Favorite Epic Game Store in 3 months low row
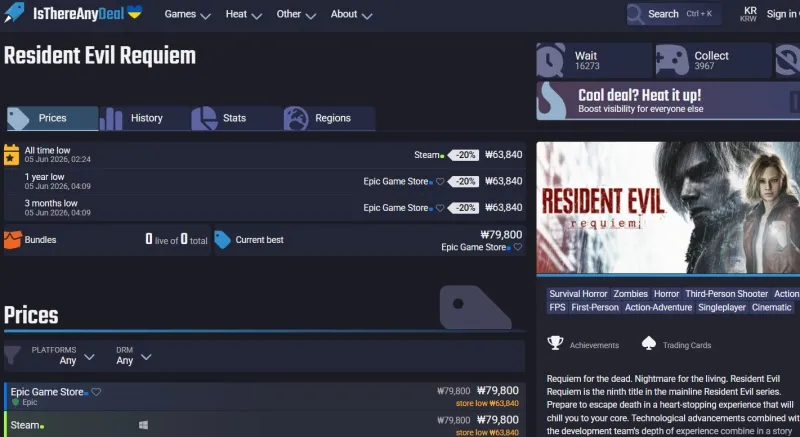This screenshot has height=437, width=800. click(440, 208)
